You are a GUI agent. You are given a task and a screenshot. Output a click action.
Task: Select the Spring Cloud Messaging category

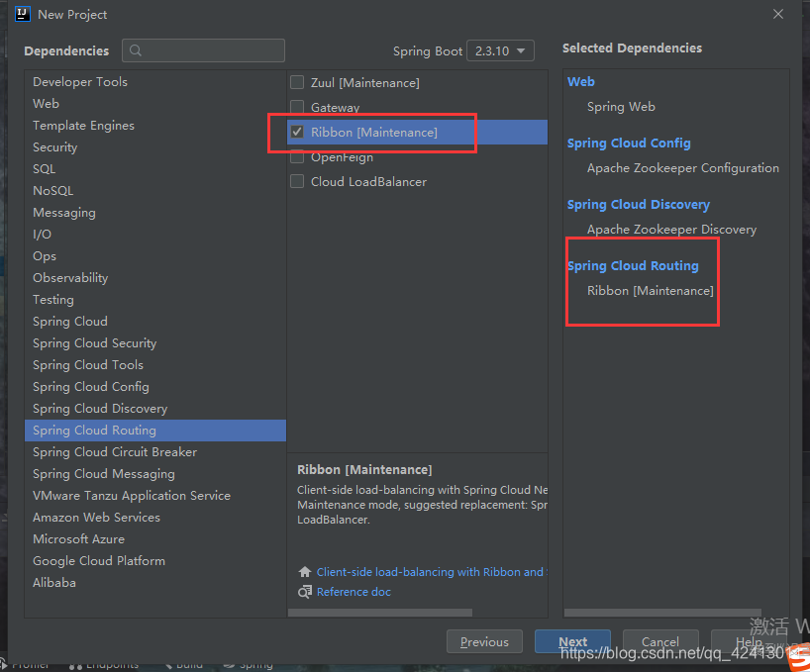[x=155, y=474]
